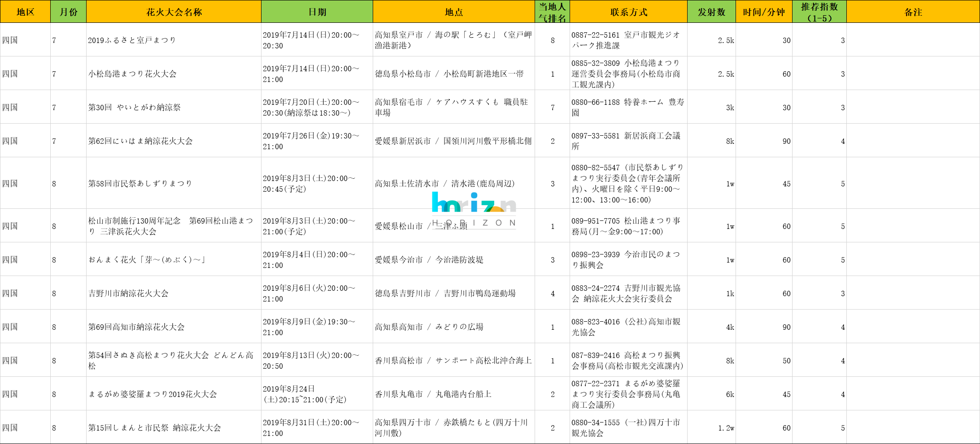The height and width of the screenshot is (444, 980).
Task: Click date cell 2019年8月31日(土)20:00～21:00
Action: 317,427
